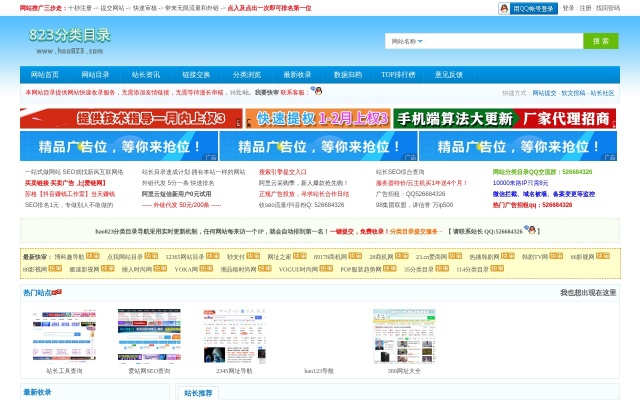Switch to 站长推荐 tab

coord(199,393)
